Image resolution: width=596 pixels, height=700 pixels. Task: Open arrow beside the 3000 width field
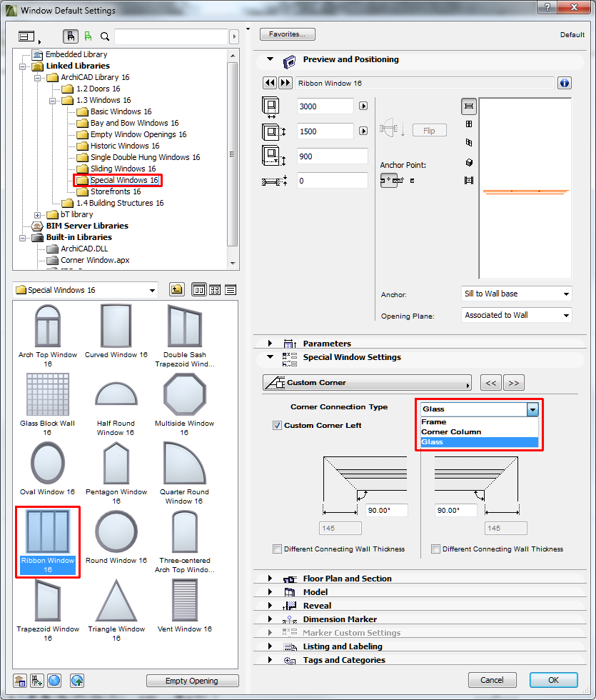click(x=363, y=106)
